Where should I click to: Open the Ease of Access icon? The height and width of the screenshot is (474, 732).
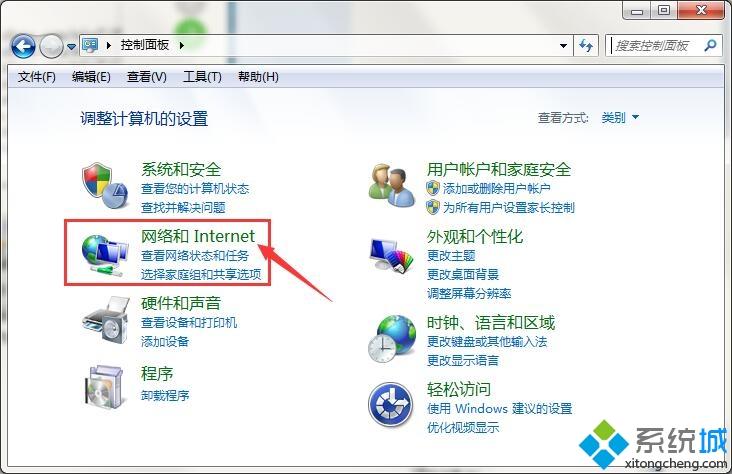point(390,405)
